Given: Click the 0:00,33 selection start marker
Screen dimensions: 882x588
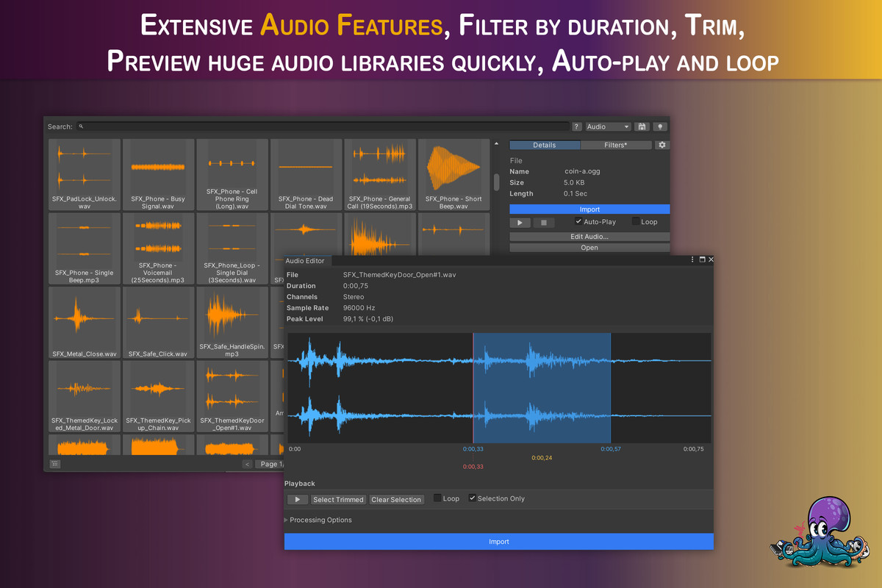Looking at the screenshot, I should [473, 449].
